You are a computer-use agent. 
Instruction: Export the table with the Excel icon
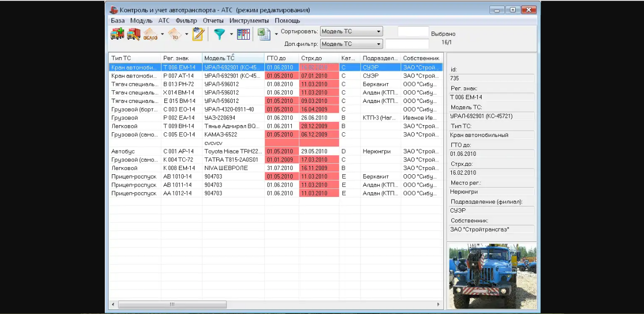tap(264, 34)
